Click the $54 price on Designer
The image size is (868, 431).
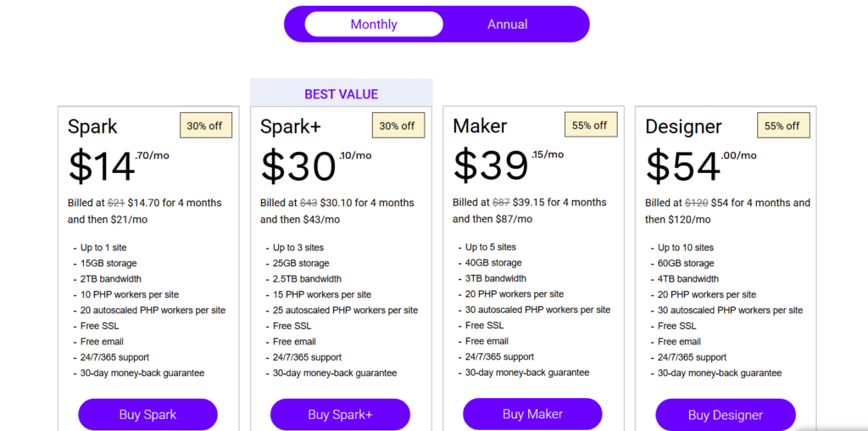[x=683, y=166]
